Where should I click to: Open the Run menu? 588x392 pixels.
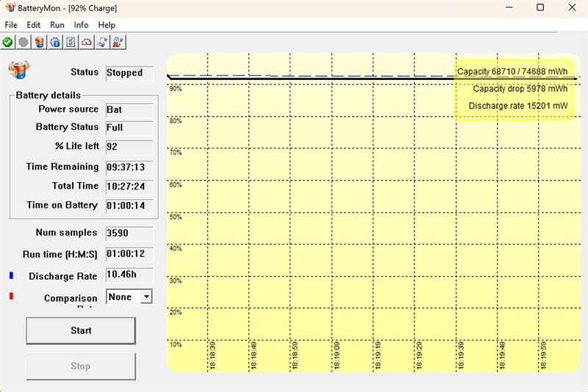click(57, 25)
